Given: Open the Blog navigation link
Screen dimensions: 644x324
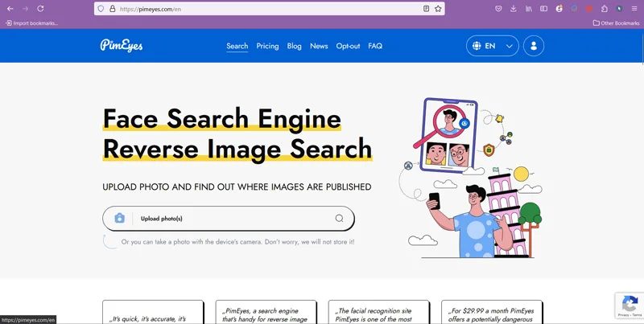Looking at the screenshot, I should click(294, 46).
